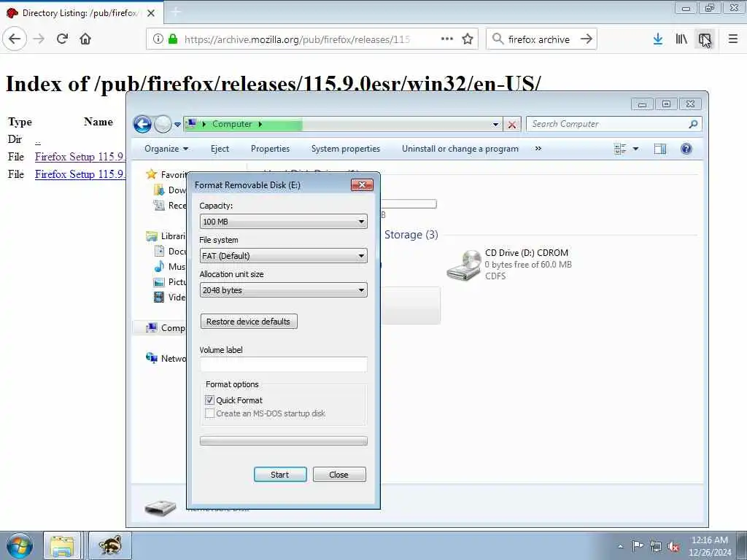Viewport: 747px width, 560px height.
Task: Submit the search with the arrow button
Action: tap(586, 39)
